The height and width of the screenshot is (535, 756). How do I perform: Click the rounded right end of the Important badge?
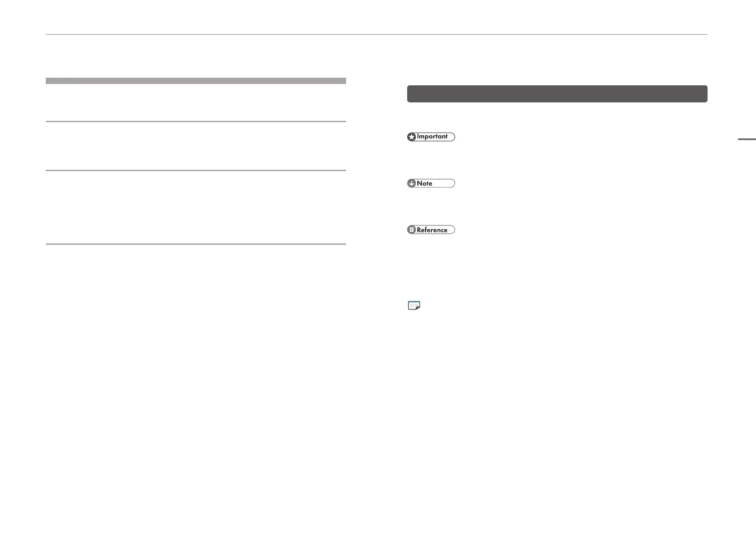coord(453,137)
